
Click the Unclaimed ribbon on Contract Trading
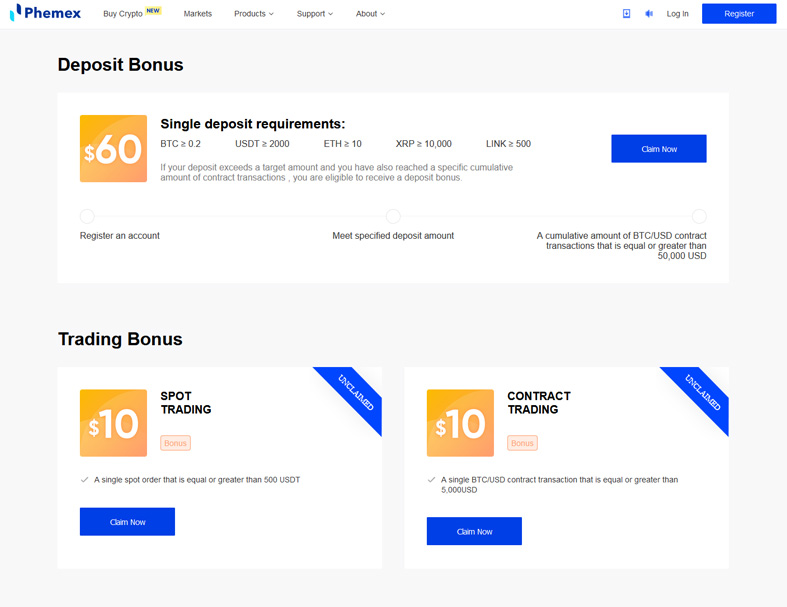pos(702,393)
